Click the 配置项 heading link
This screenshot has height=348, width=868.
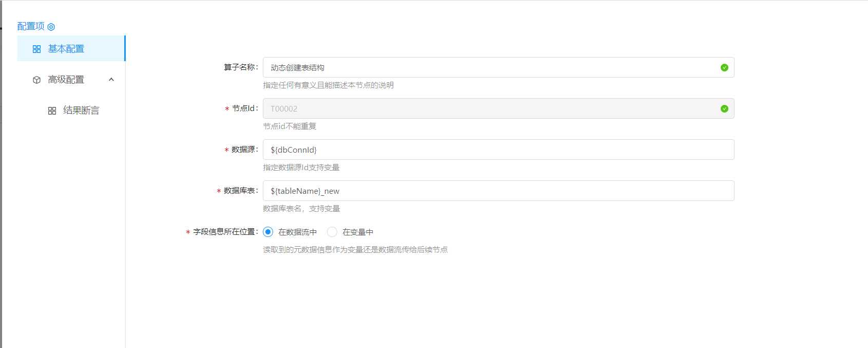[31, 26]
